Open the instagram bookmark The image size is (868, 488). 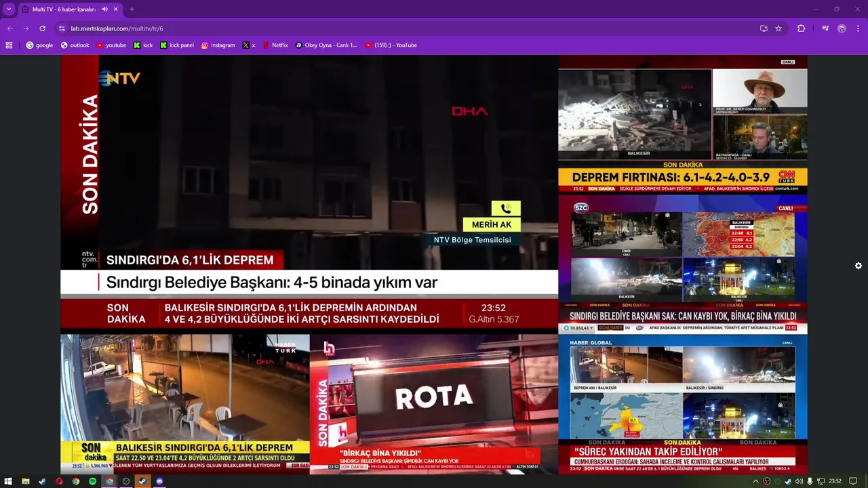point(218,45)
